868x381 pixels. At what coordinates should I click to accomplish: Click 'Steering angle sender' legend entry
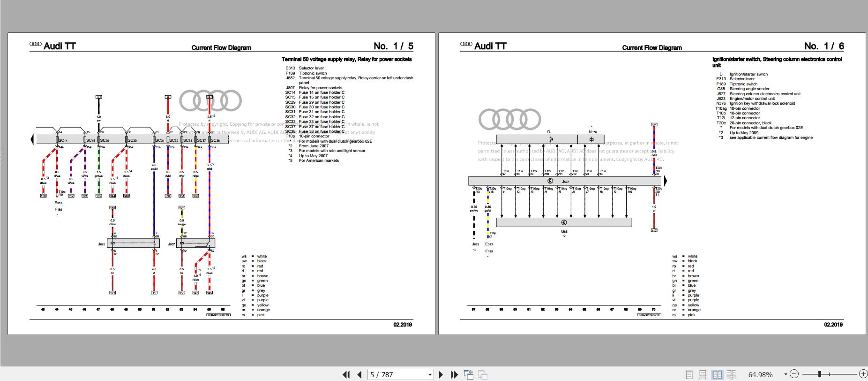point(749,89)
